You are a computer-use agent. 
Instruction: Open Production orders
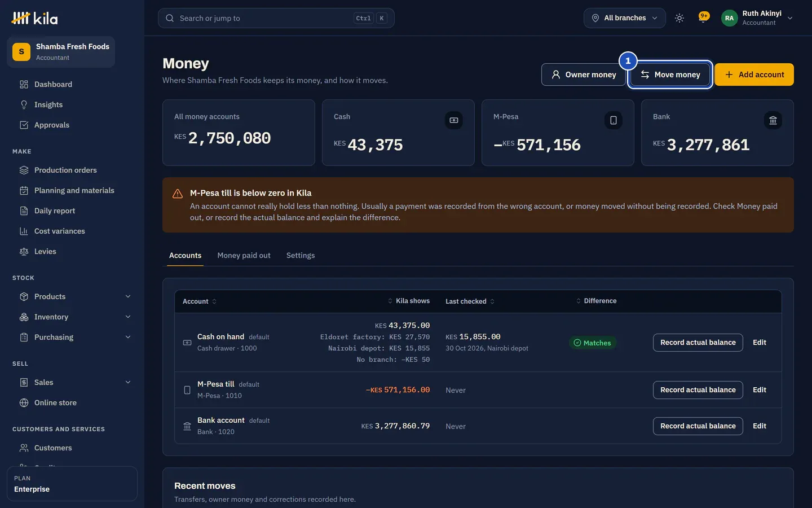click(72, 170)
